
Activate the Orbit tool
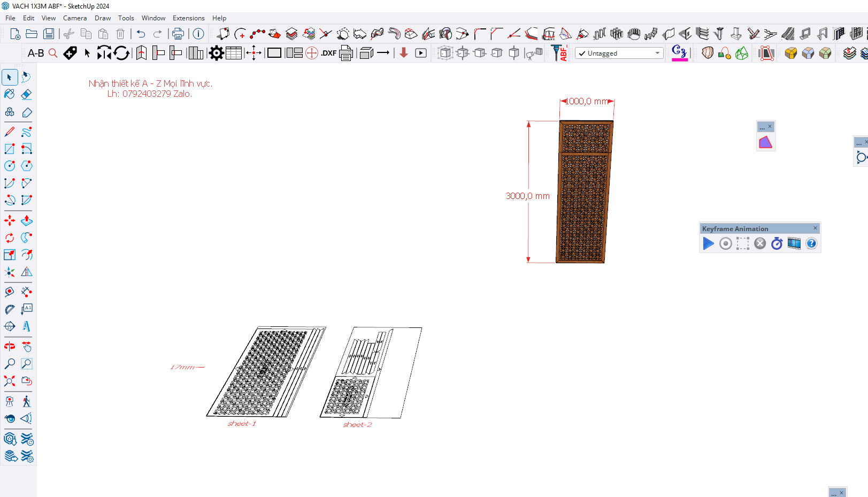tap(10, 347)
